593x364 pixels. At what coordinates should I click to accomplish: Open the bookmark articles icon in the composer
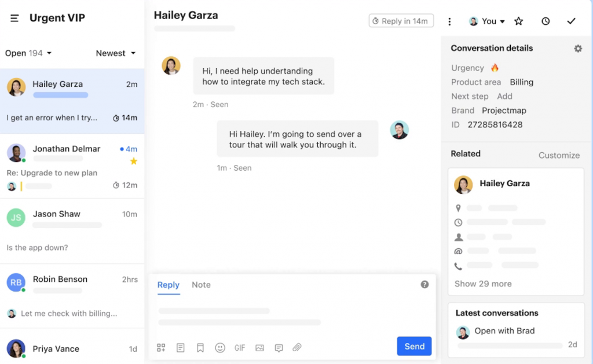click(200, 347)
